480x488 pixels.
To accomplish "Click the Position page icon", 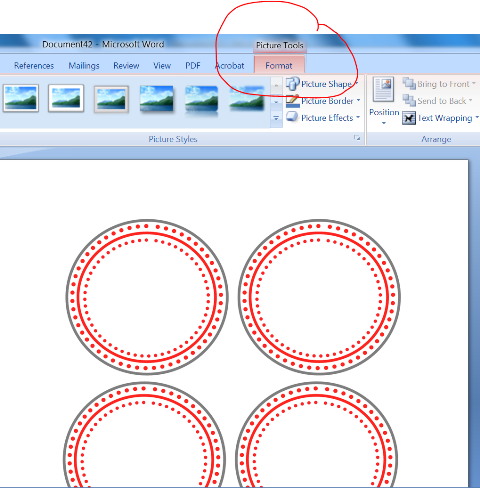I will pos(383,89).
